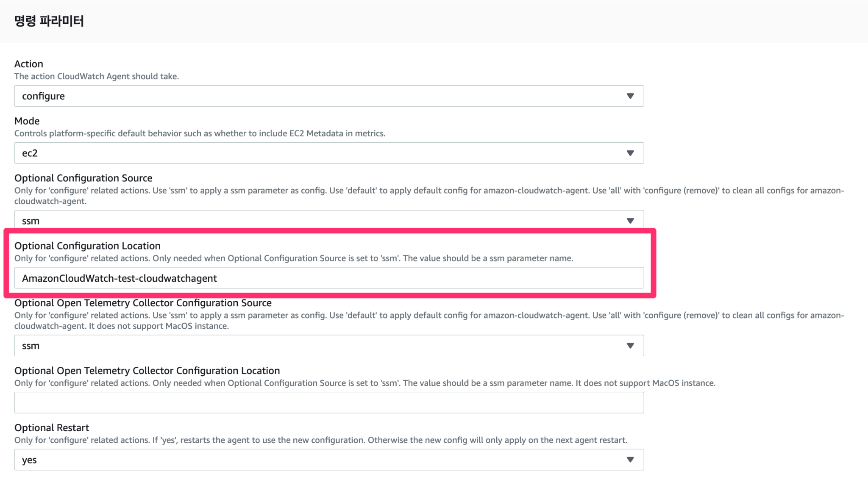The width and height of the screenshot is (868, 485).
Task: Click the arrow on Open Telemetry Collector Source selector
Action: (x=631, y=345)
